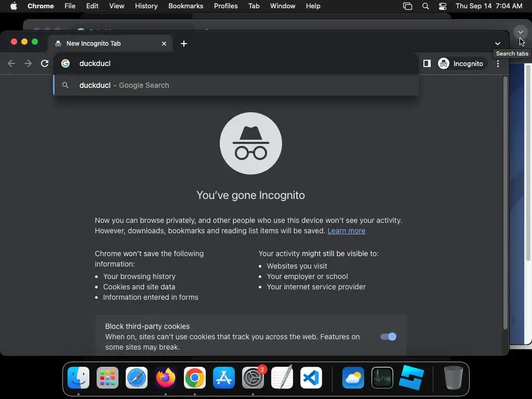
Task: Open the Edit menu
Action: click(92, 6)
